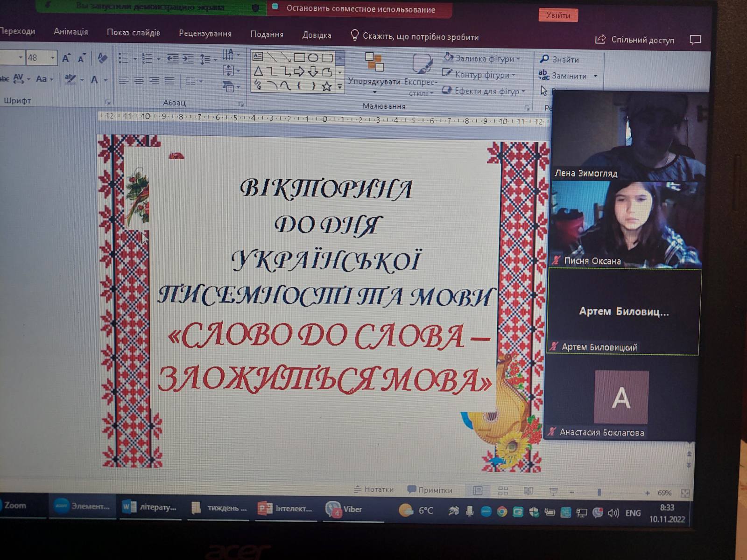Click the zoom slider in status bar
The height and width of the screenshot is (560, 747).
coord(599,492)
